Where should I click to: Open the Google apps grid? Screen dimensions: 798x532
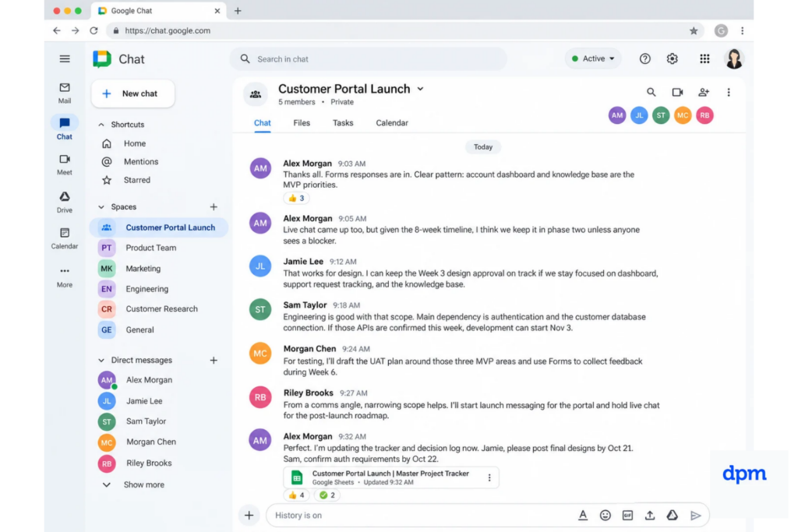pyautogui.click(x=704, y=59)
